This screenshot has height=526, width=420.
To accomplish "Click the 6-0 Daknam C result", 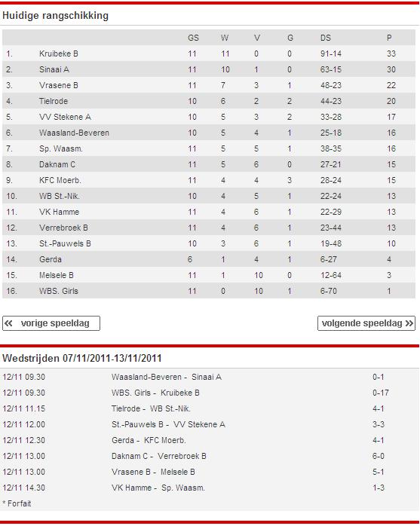I will (379, 456).
